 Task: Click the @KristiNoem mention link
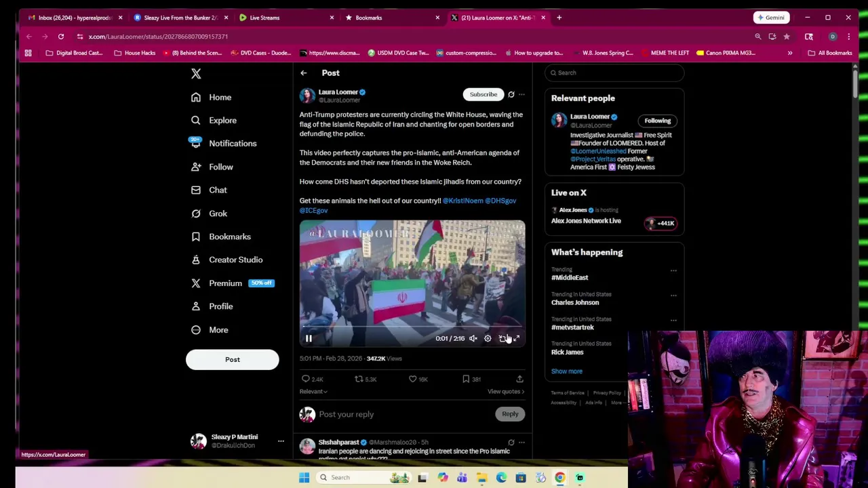463,201
